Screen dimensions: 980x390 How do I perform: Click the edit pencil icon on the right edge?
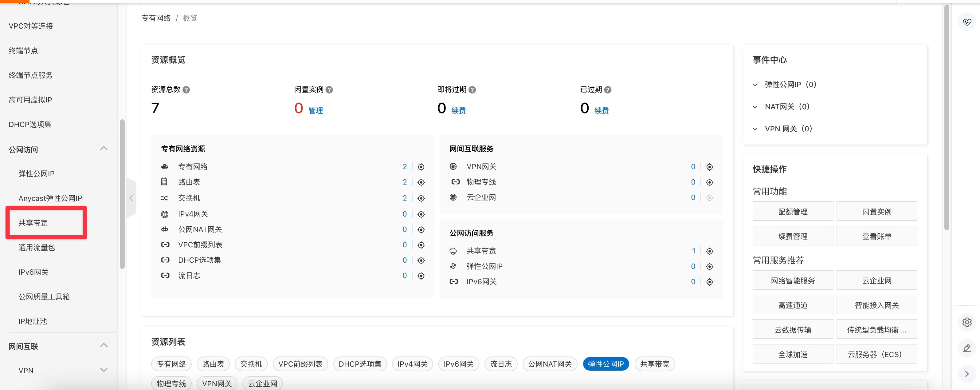click(x=967, y=348)
